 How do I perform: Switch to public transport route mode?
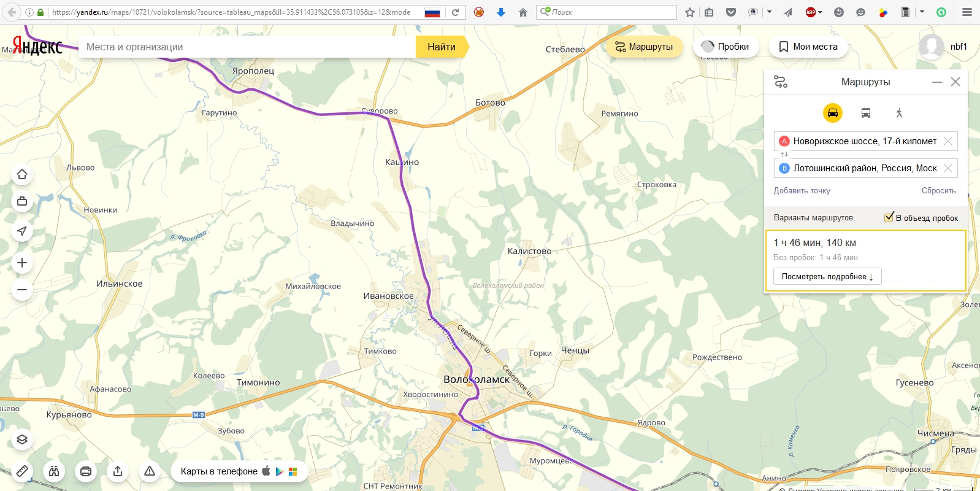tap(865, 113)
